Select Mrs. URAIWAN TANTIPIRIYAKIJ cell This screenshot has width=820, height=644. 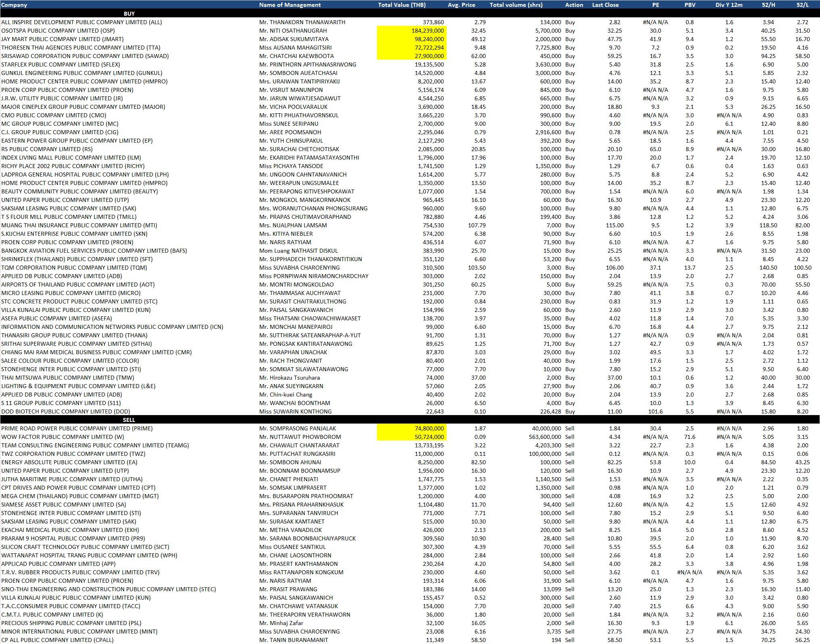300,81
